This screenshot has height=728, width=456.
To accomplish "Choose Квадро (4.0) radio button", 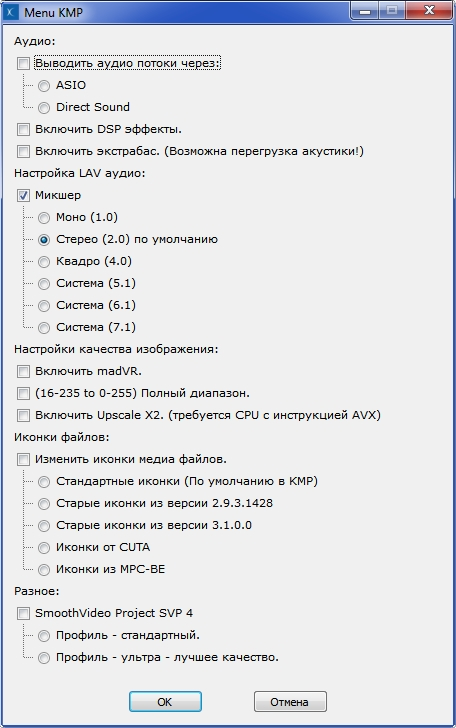I will click(44, 261).
